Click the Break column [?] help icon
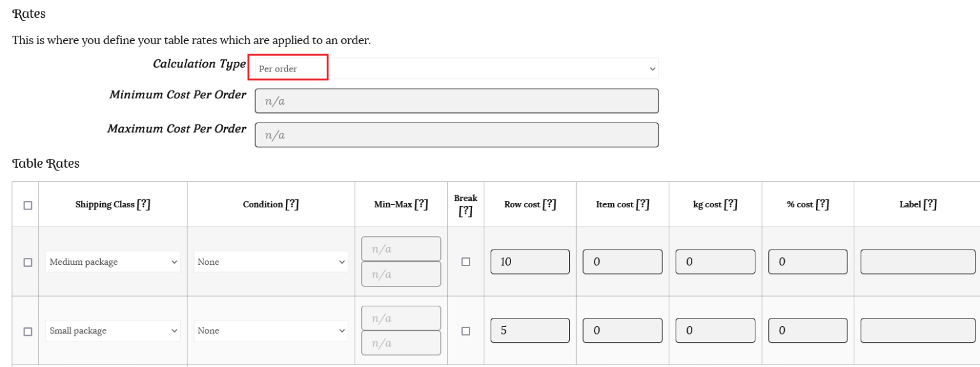Viewport: 980px width, 367px height. click(x=466, y=211)
